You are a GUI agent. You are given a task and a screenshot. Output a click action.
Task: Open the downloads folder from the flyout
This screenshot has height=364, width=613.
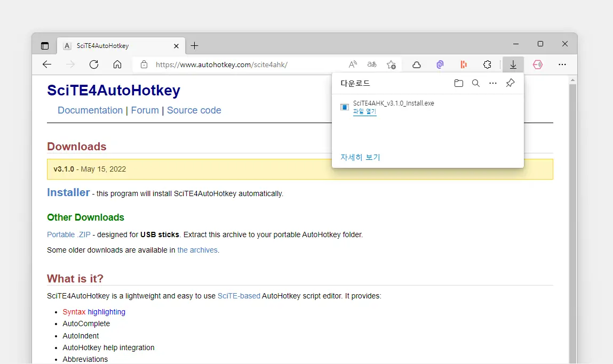pos(459,83)
